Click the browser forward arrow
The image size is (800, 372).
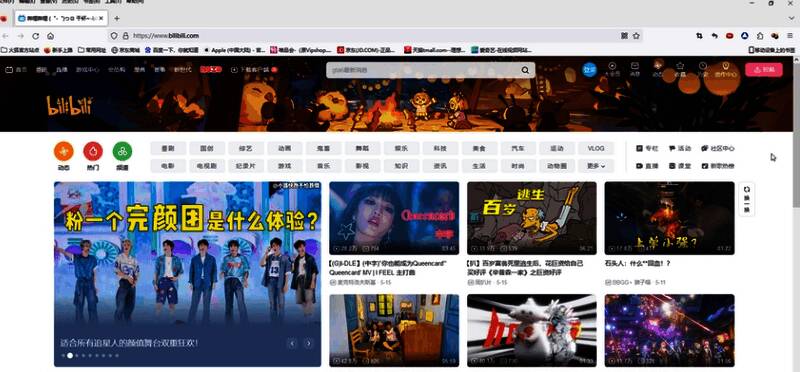[x=20, y=36]
